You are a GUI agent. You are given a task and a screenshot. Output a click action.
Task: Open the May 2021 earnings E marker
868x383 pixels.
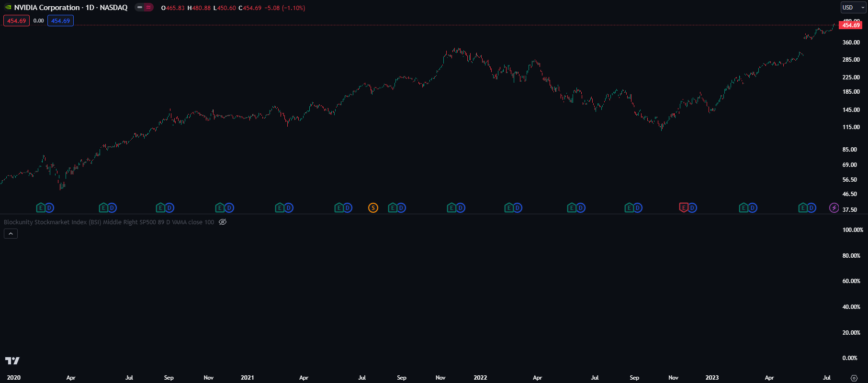339,208
